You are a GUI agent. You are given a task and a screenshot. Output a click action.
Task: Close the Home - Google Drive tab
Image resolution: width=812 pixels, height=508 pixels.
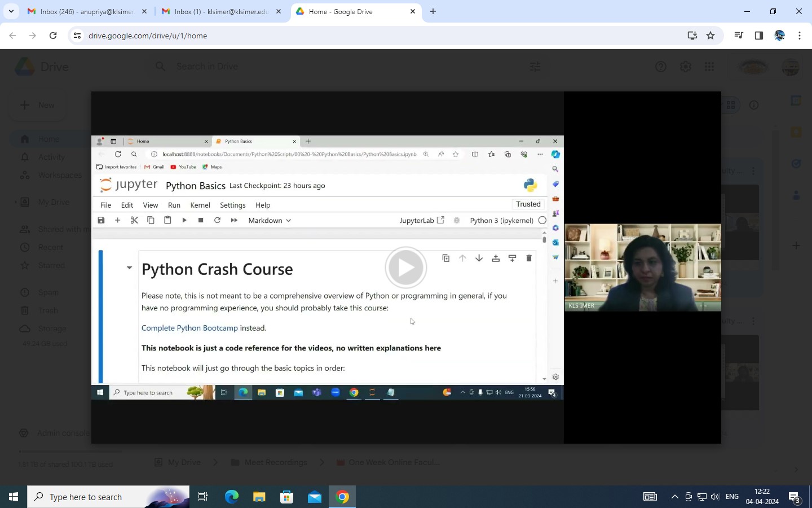(413, 11)
